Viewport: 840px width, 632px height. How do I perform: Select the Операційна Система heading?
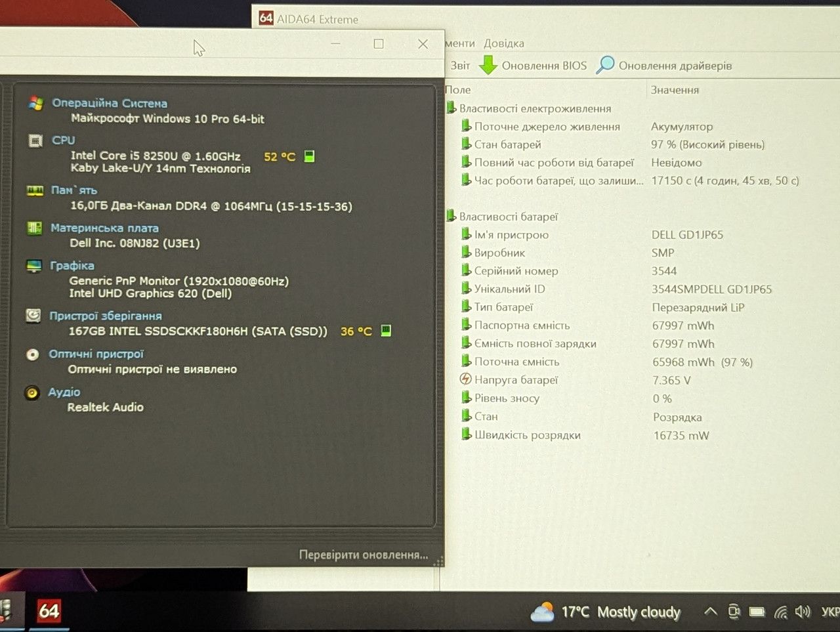pos(110,103)
